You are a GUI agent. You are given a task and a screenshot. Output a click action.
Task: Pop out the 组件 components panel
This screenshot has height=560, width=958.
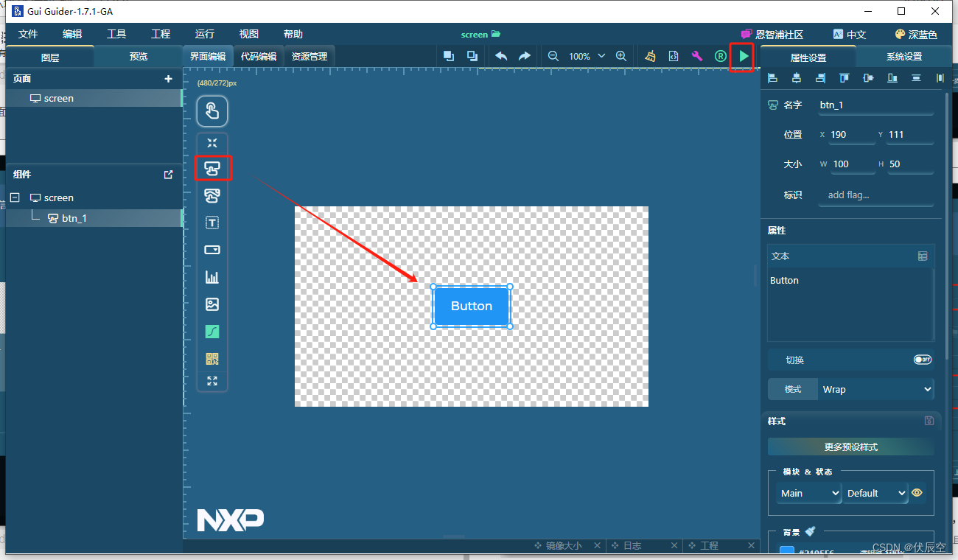pos(168,175)
